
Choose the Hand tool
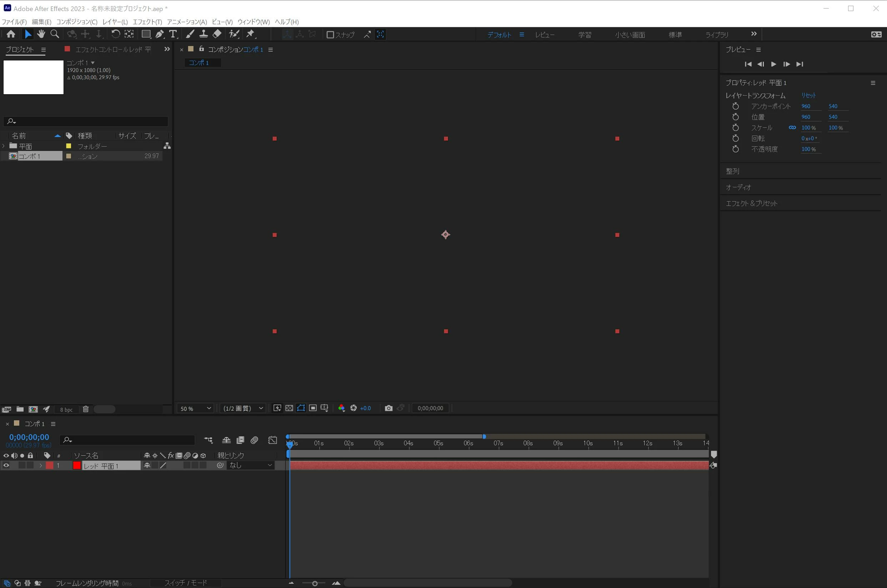click(x=41, y=35)
